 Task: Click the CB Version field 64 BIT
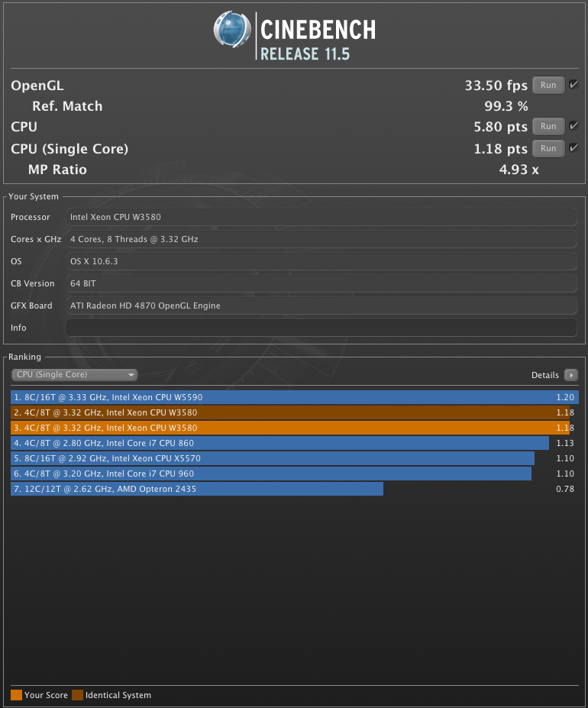point(321,283)
